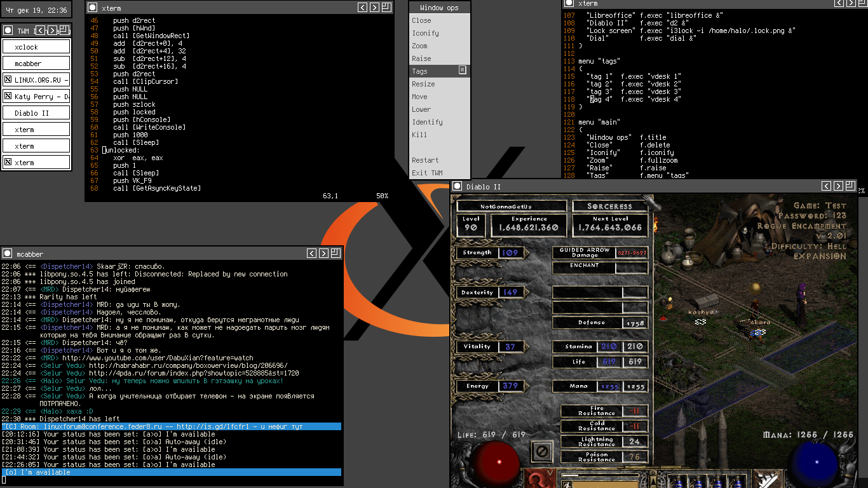Choose Close from the Window ops menu
The image size is (868, 488).
click(x=440, y=20)
